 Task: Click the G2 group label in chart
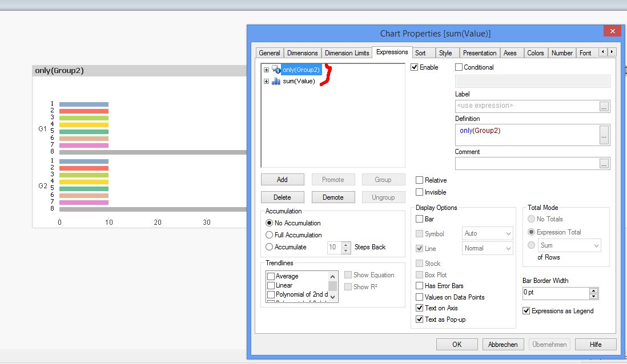coord(42,186)
